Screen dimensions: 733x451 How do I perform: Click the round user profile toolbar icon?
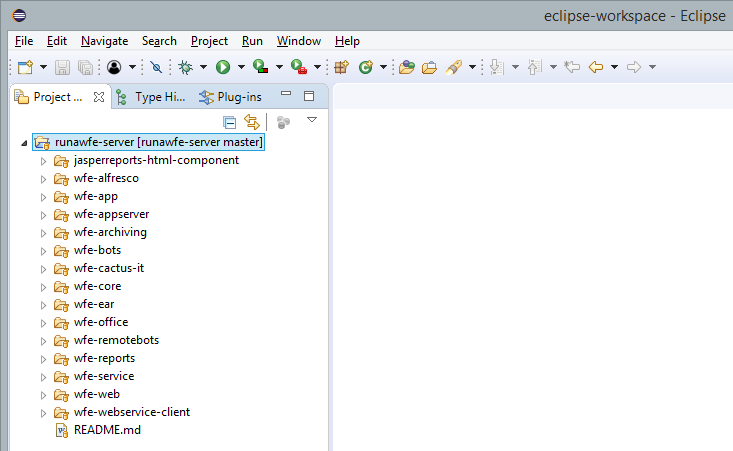tap(114, 67)
